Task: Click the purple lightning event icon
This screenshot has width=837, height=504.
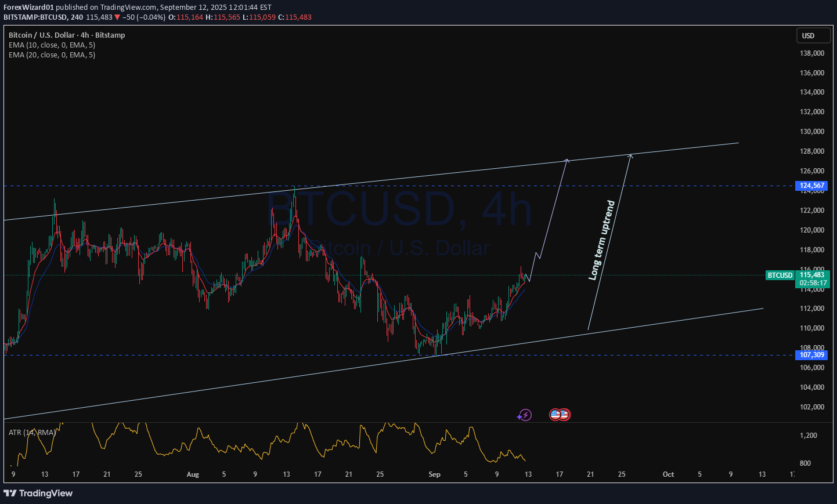Action: 524,415
